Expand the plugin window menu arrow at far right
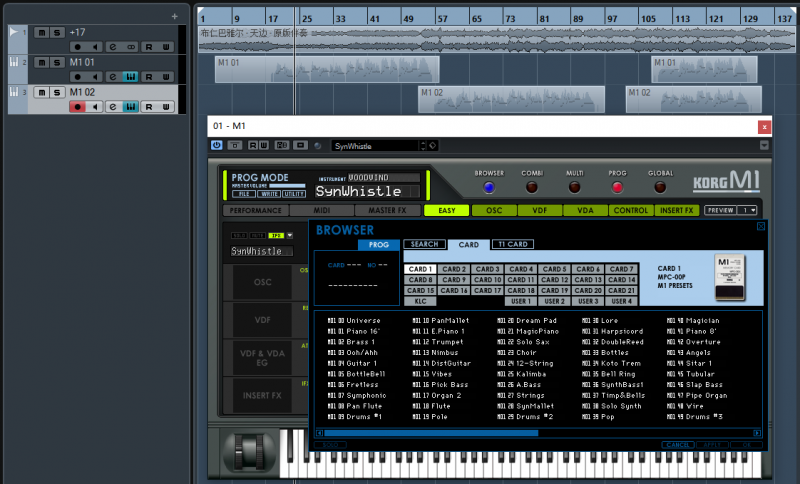Viewport: 800px width, 484px height. pos(764,146)
